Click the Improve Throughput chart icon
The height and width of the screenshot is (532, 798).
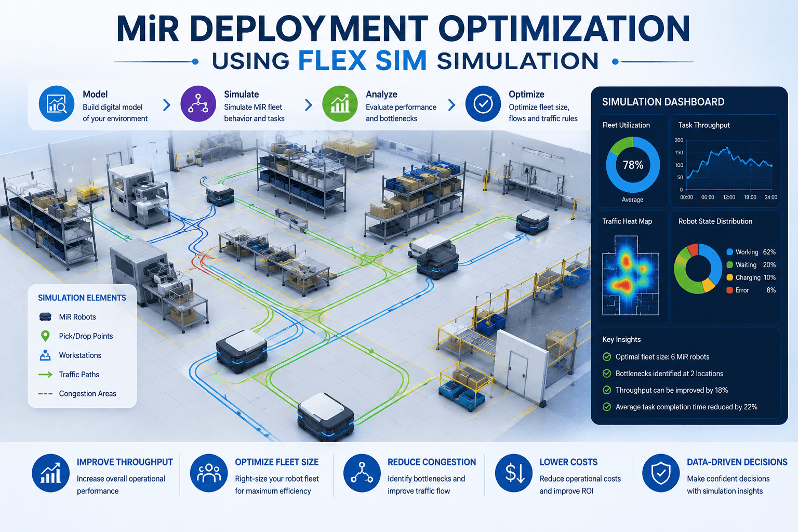click(50, 473)
